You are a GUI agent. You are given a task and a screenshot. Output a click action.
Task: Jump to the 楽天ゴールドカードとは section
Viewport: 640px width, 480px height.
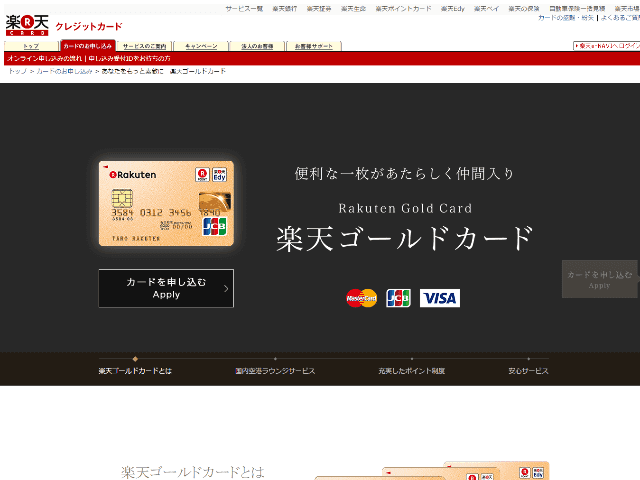tap(135, 371)
